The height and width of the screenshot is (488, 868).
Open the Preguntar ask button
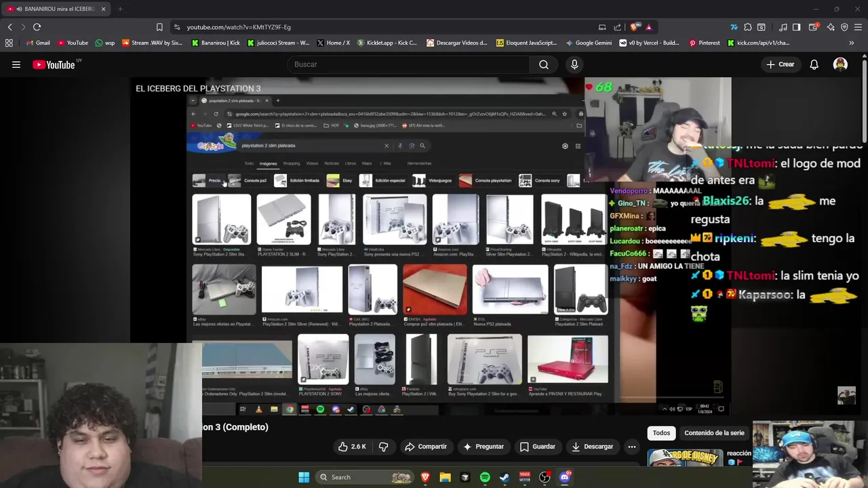coord(484,447)
